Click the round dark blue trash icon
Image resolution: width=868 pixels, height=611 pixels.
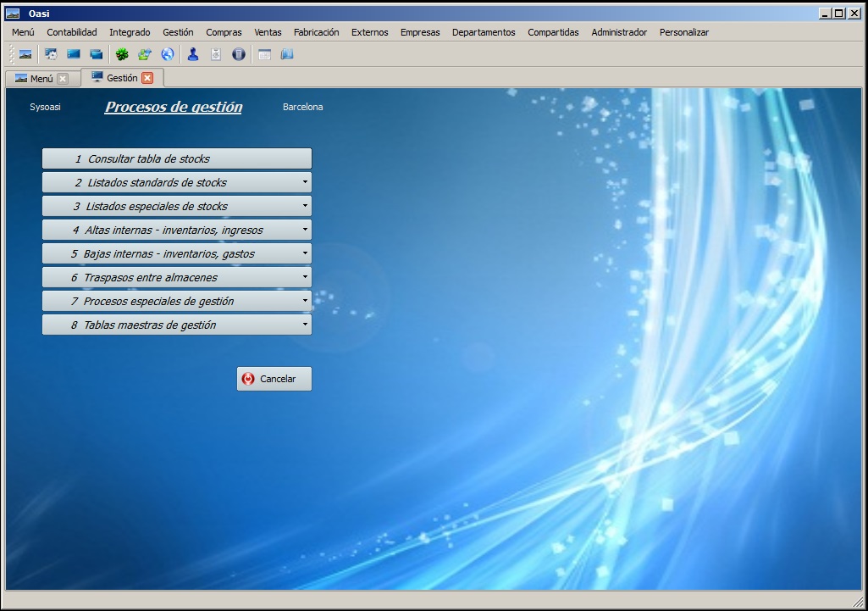(x=239, y=54)
